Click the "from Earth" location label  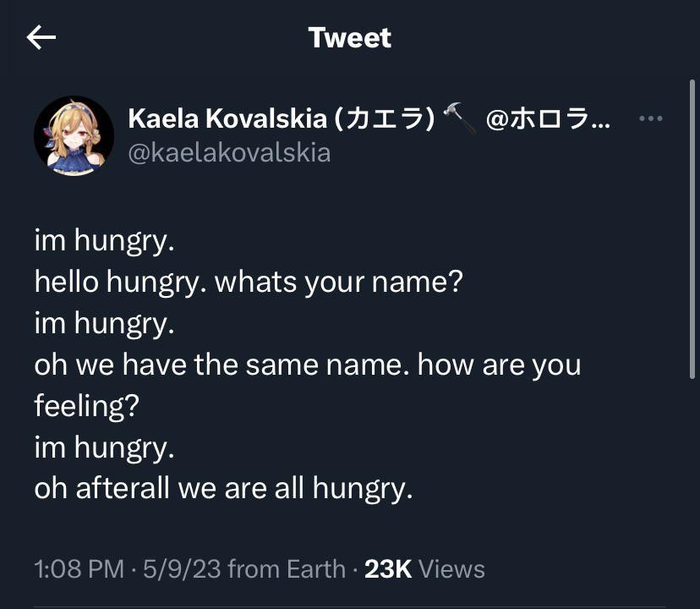click(287, 569)
